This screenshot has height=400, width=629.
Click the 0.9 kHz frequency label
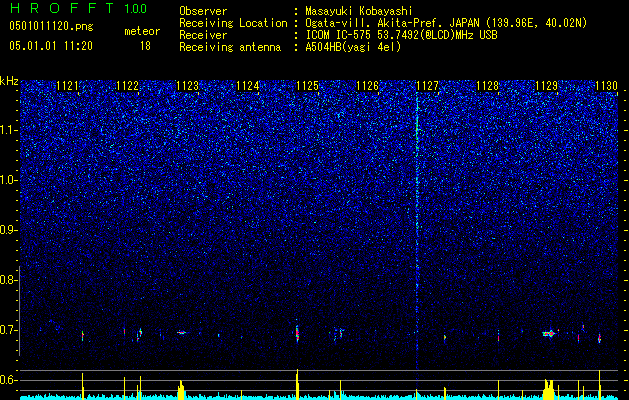pos(8,230)
